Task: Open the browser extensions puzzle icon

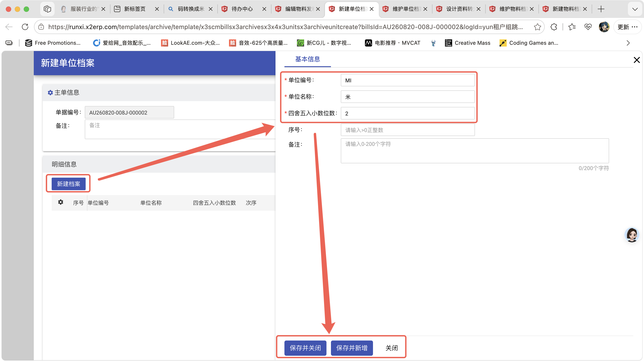Action: [x=554, y=27]
